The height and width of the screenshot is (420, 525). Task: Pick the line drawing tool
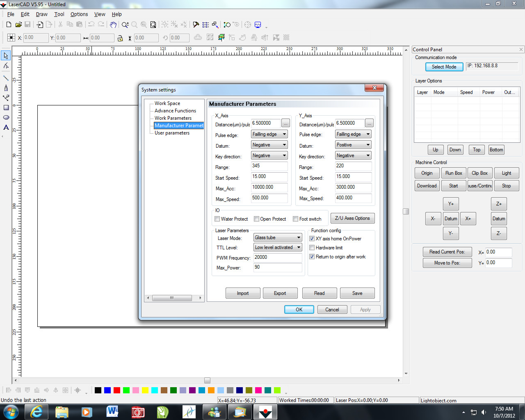pos(6,78)
